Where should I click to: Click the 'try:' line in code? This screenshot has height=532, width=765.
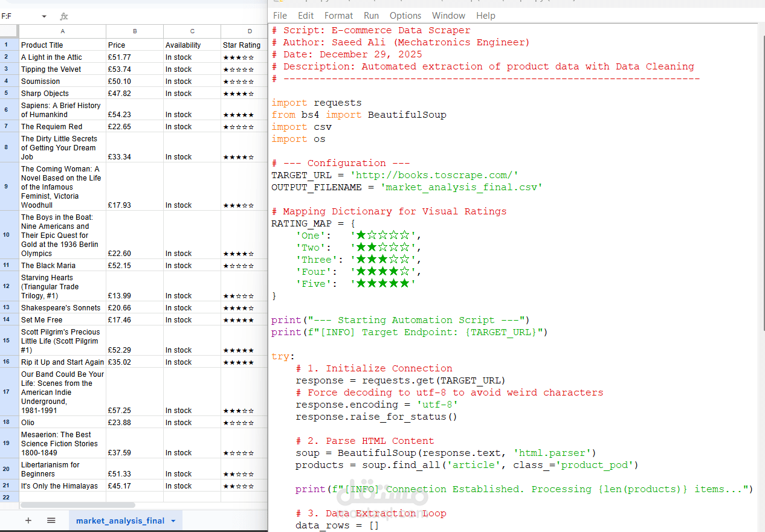tap(283, 356)
